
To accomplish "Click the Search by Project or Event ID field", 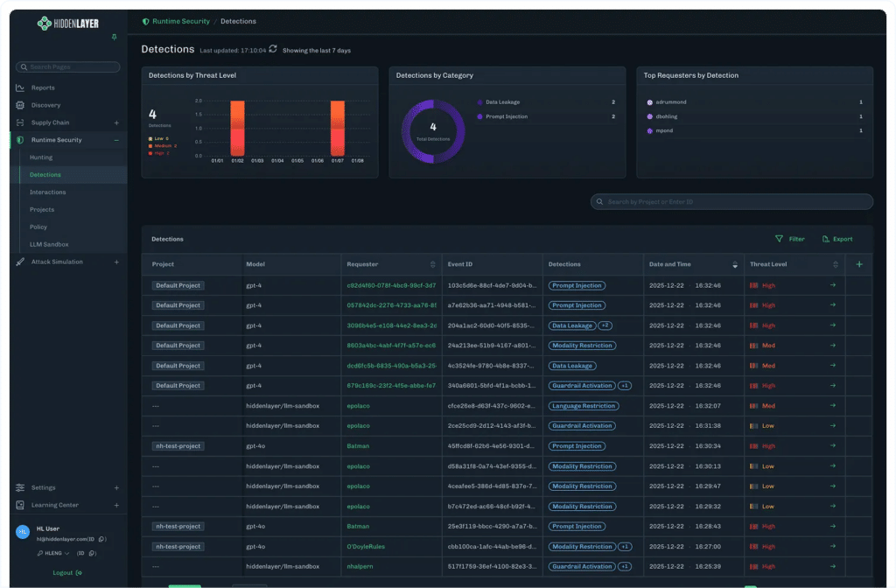I will [x=731, y=202].
